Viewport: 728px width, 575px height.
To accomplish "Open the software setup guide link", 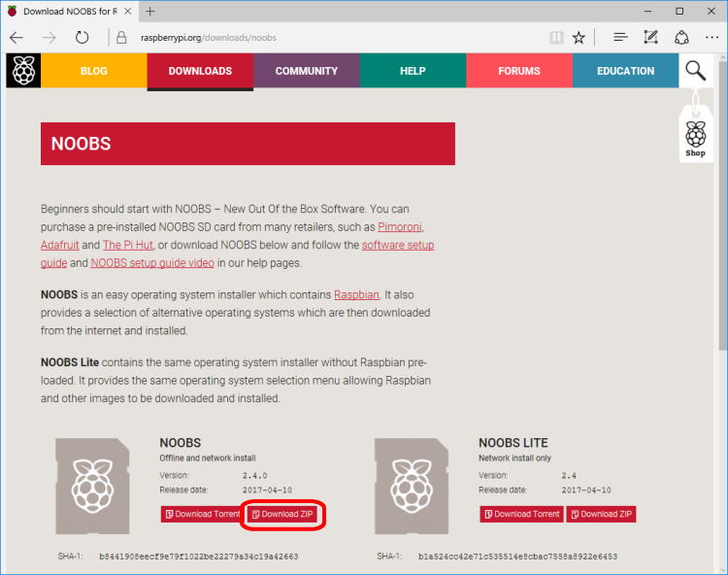I will point(398,245).
